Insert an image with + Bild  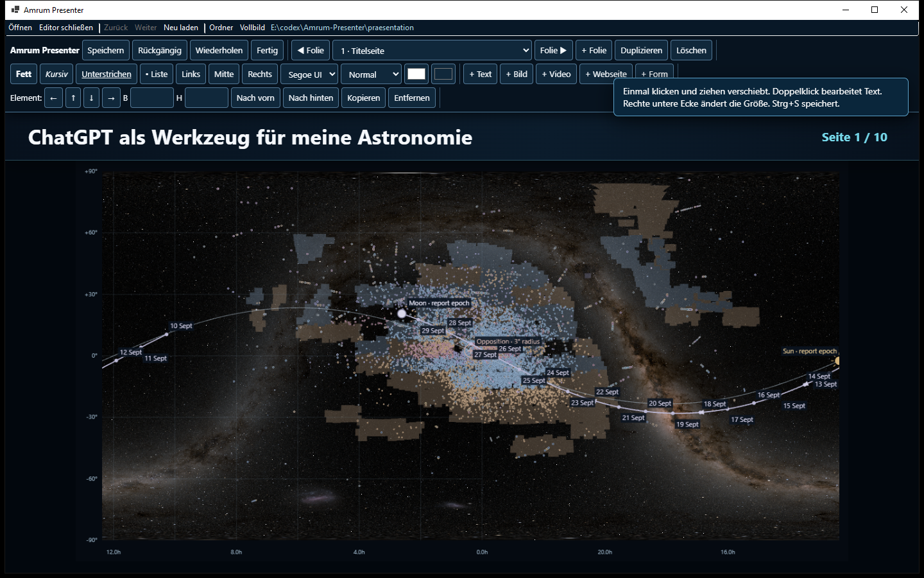click(517, 74)
